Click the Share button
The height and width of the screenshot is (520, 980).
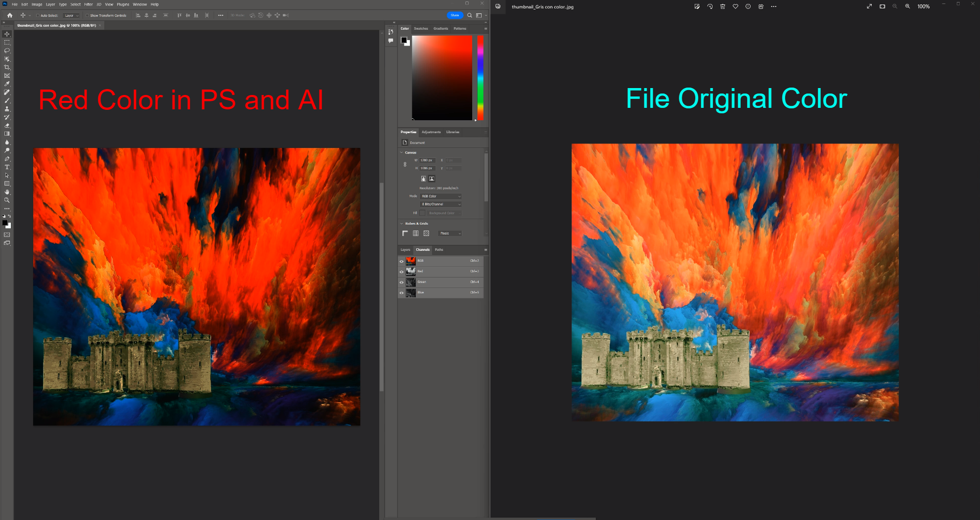pos(454,15)
